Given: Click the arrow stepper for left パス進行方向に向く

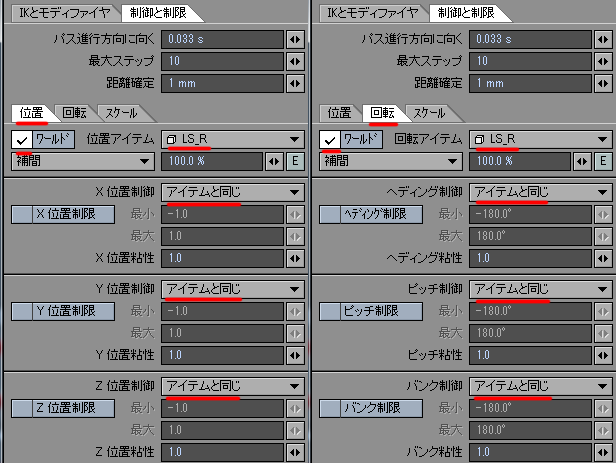Looking at the screenshot, I should [295, 39].
